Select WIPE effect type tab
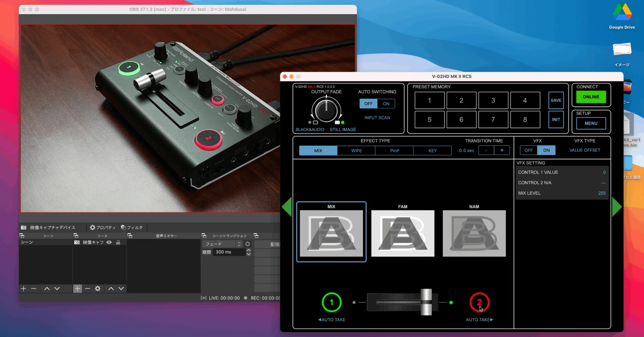 pyautogui.click(x=356, y=151)
